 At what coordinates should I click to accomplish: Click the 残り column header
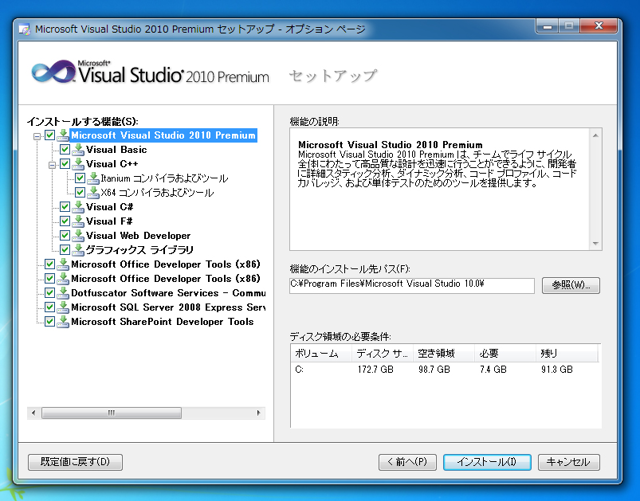pos(567,354)
